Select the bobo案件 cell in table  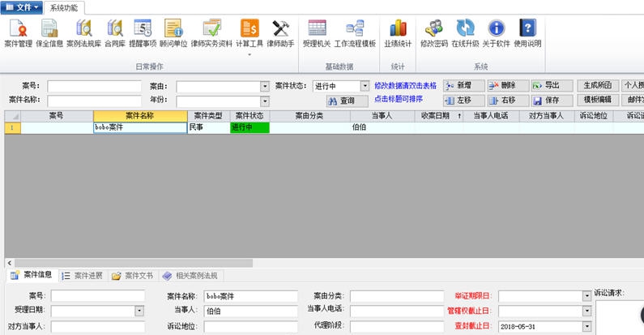(x=140, y=127)
